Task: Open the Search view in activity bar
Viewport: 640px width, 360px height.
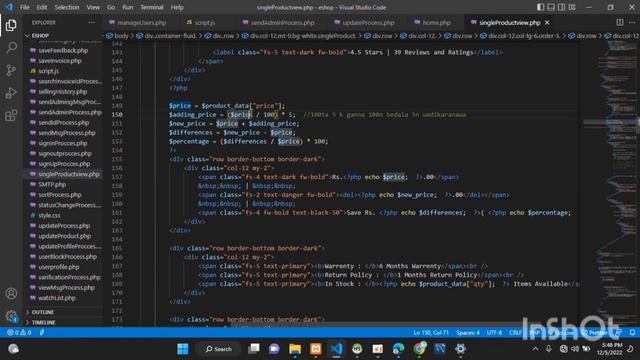Action: [11, 48]
